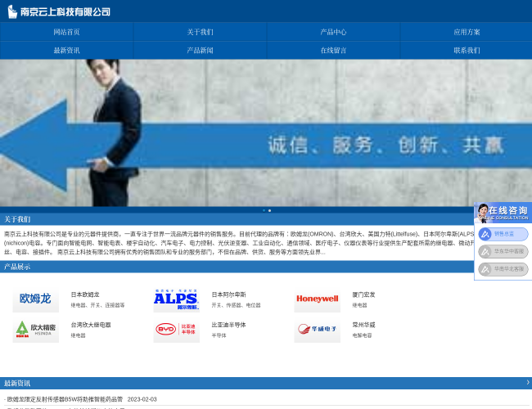Image resolution: width=532 pixels, height=409 pixels.
Task: Click the company logo in the header
Action: point(59,11)
